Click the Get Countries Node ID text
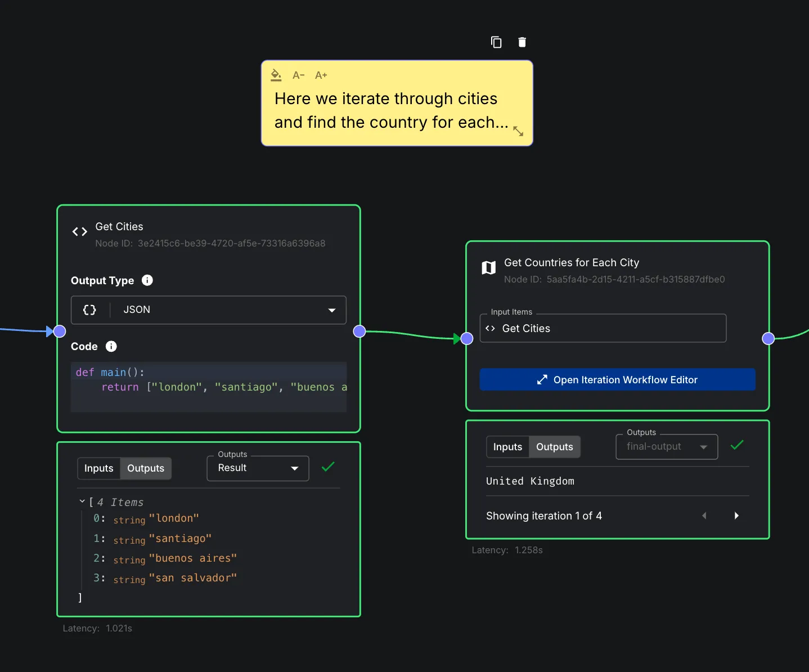The width and height of the screenshot is (809, 672). coord(614,279)
